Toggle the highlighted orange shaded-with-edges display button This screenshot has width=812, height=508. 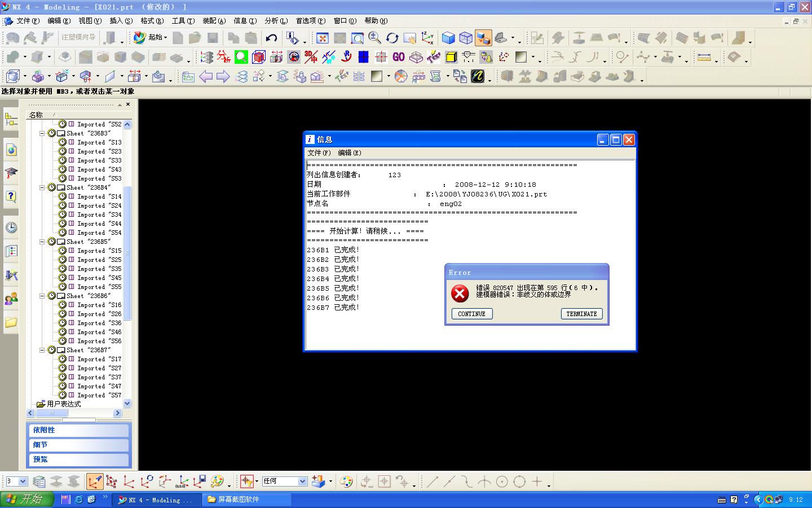[483, 38]
